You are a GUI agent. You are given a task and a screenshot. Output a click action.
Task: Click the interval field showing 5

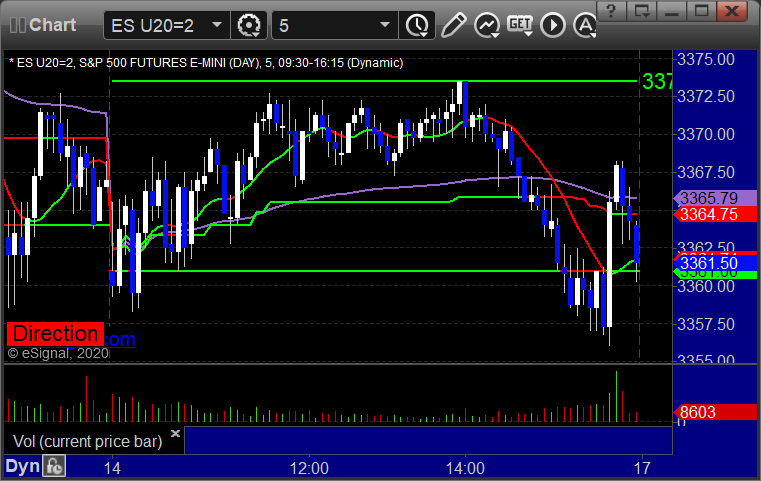pos(335,25)
